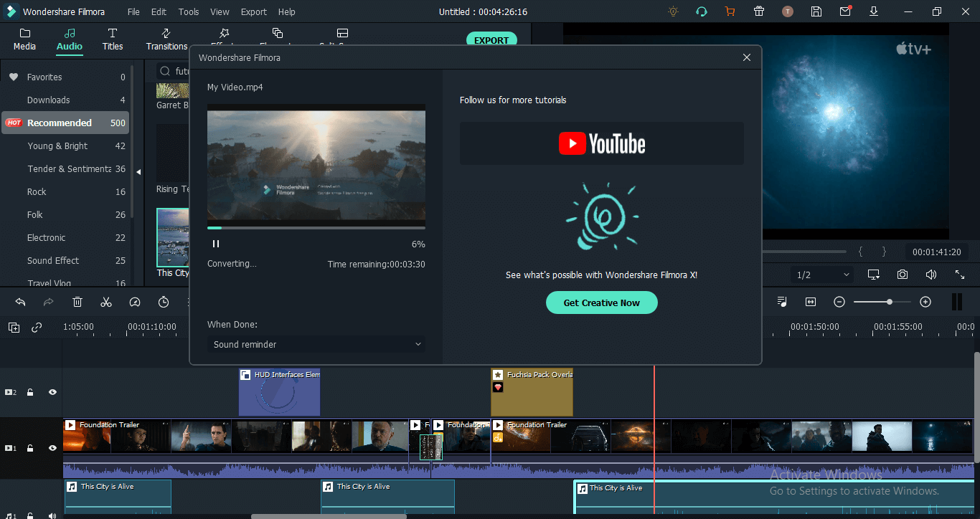Image resolution: width=980 pixels, height=519 pixels.
Task: Take a snapshot with the camera icon
Action: [x=903, y=275]
